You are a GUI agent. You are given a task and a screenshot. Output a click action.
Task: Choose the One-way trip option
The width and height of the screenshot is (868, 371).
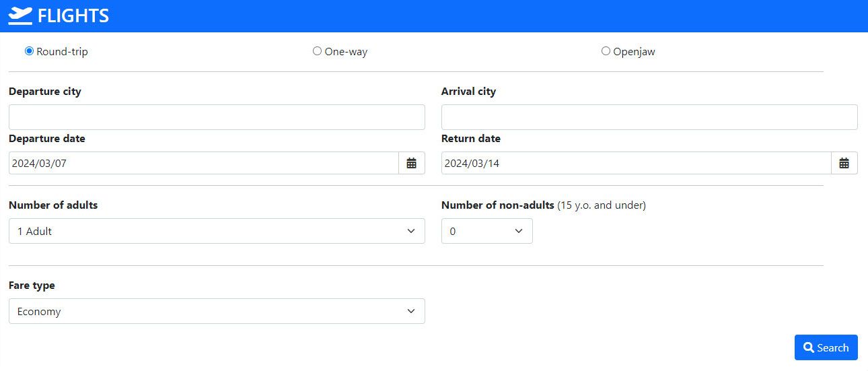[x=317, y=51]
